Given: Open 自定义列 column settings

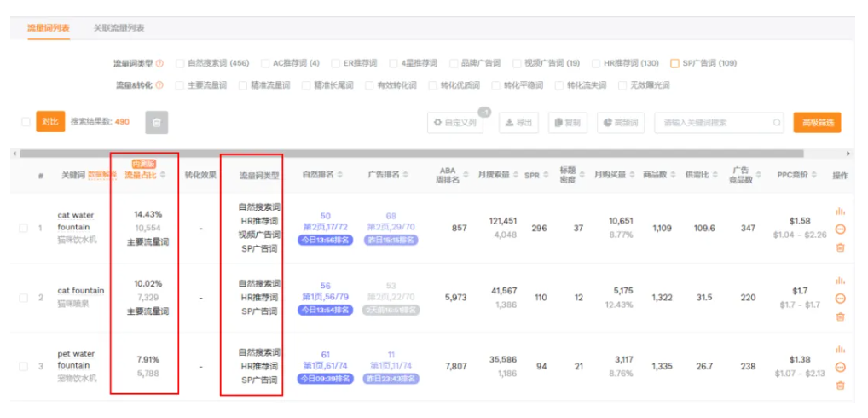Looking at the screenshot, I should point(455,122).
